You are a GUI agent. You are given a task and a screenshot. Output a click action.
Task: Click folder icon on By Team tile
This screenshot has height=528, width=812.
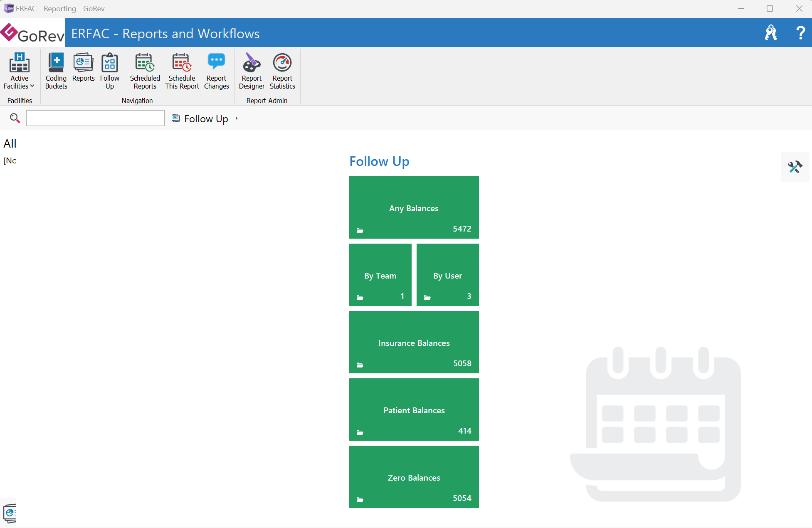tap(360, 298)
